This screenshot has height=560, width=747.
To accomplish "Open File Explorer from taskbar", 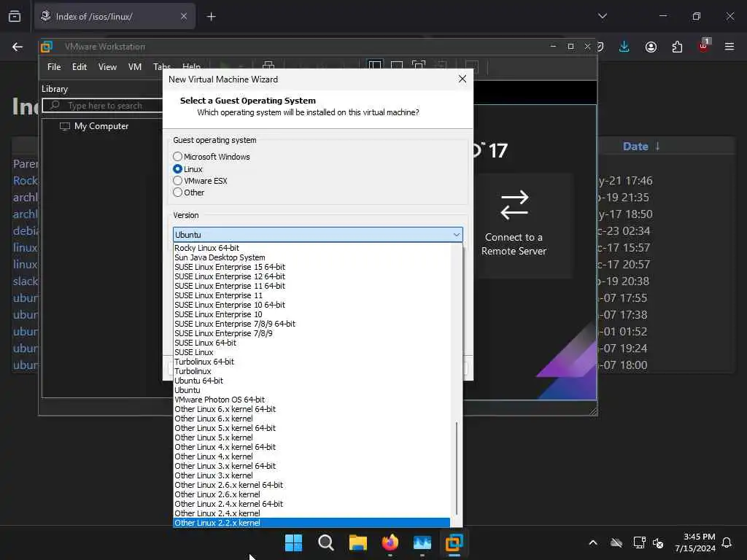I will 357,542.
